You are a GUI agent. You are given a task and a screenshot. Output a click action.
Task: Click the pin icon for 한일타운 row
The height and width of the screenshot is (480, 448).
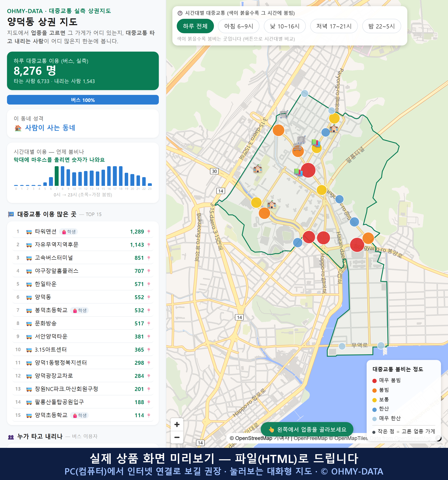point(149,284)
